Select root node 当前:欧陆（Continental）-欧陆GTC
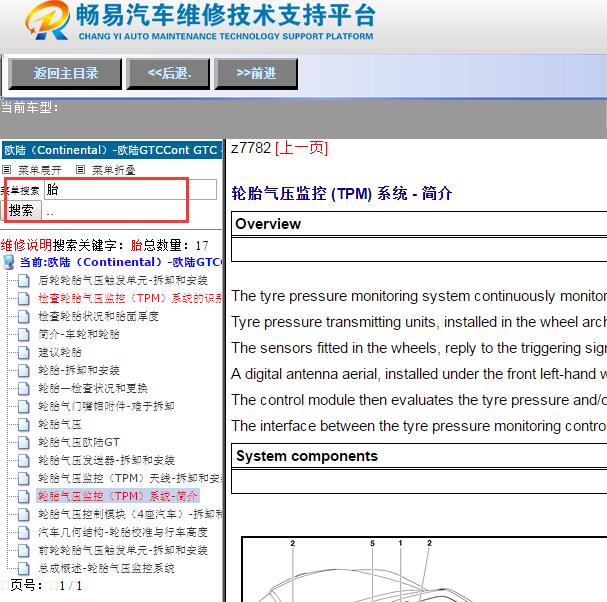The width and height of the screenshot is (607, 602). [121, 262]
